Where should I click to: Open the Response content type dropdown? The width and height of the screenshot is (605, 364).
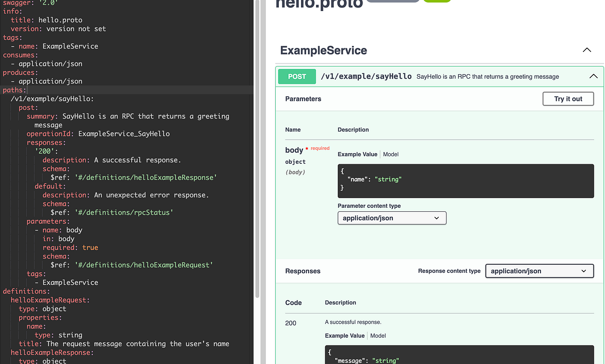click(539, 271)
